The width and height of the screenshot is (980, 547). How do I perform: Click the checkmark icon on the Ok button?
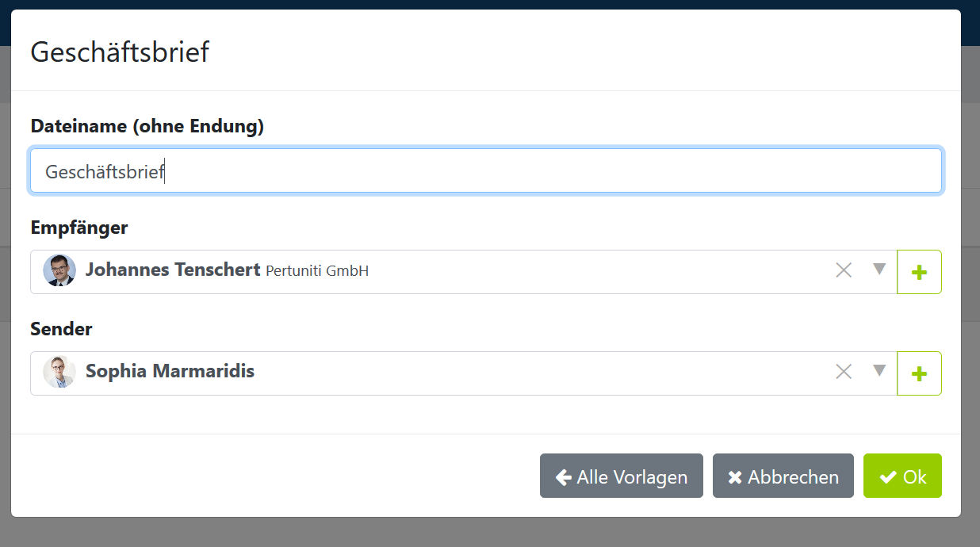pyautogui.click(x=888, y=476)
